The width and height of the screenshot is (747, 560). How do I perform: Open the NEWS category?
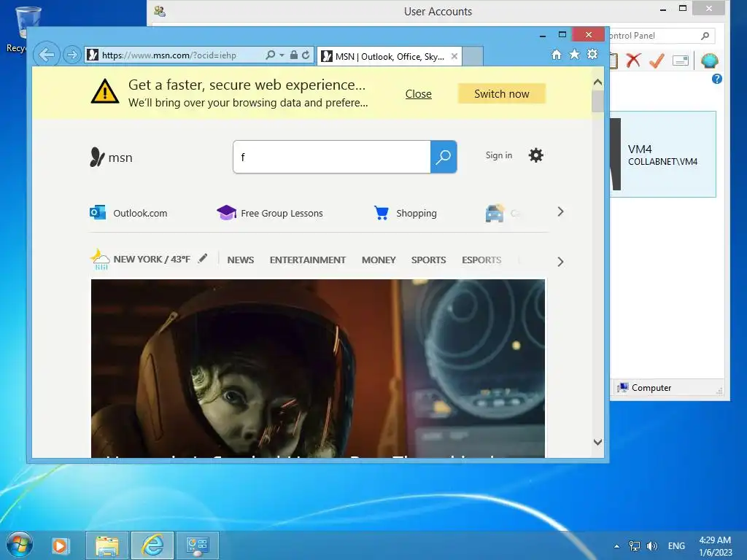click(x=241, y=260)
